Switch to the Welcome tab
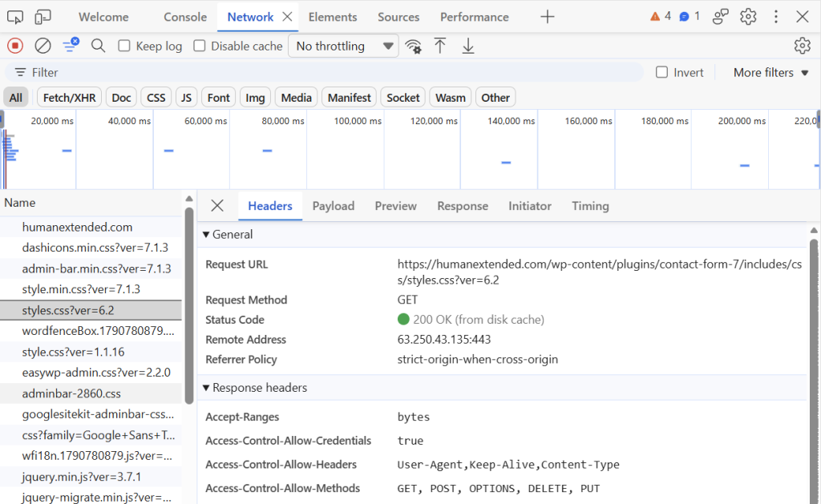The image size is (821, 504). click(x=103, y=17)
